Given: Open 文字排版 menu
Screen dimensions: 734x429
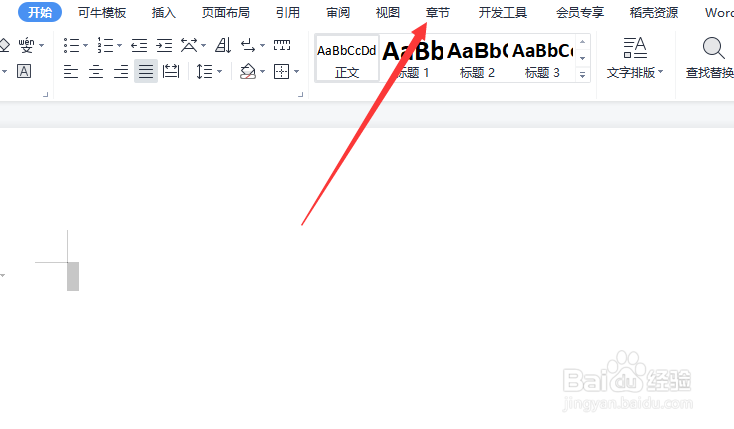Looking at the screenshot, I should point(635,58).
